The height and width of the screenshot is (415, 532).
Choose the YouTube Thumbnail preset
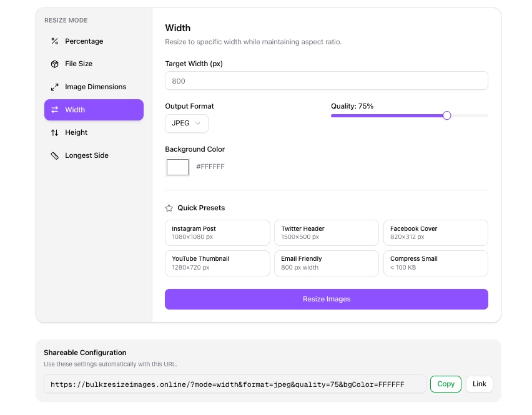[217, 263]
